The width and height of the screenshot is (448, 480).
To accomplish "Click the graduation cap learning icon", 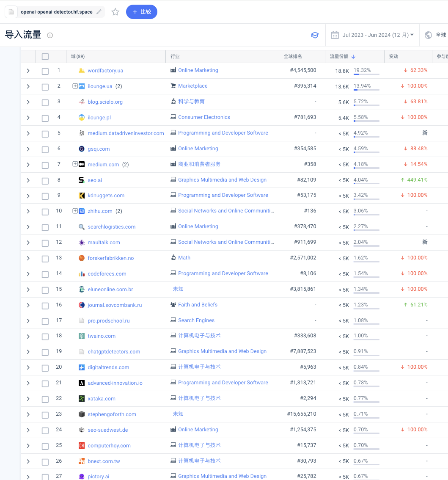I will tap(315, 35).
